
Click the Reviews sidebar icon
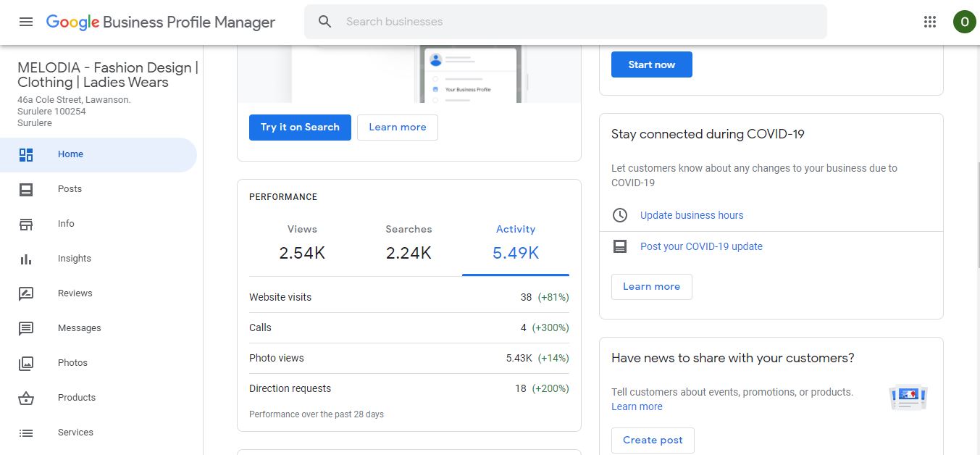point(26,293)
